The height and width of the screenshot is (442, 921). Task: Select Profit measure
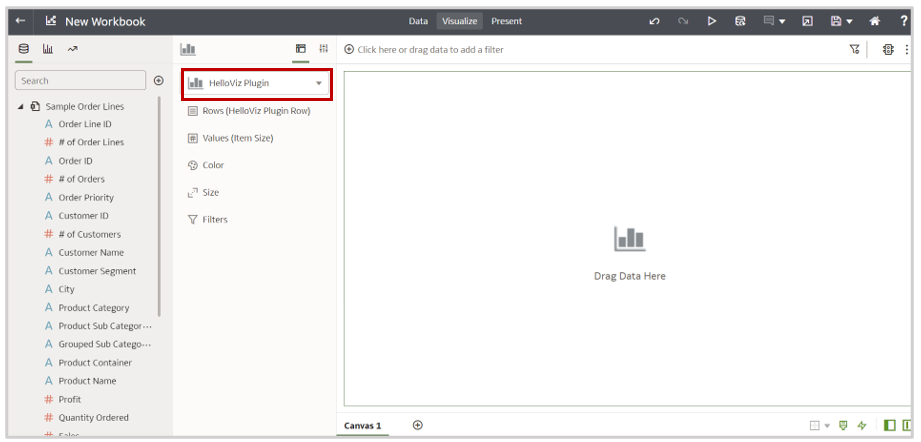click(69, 399)
